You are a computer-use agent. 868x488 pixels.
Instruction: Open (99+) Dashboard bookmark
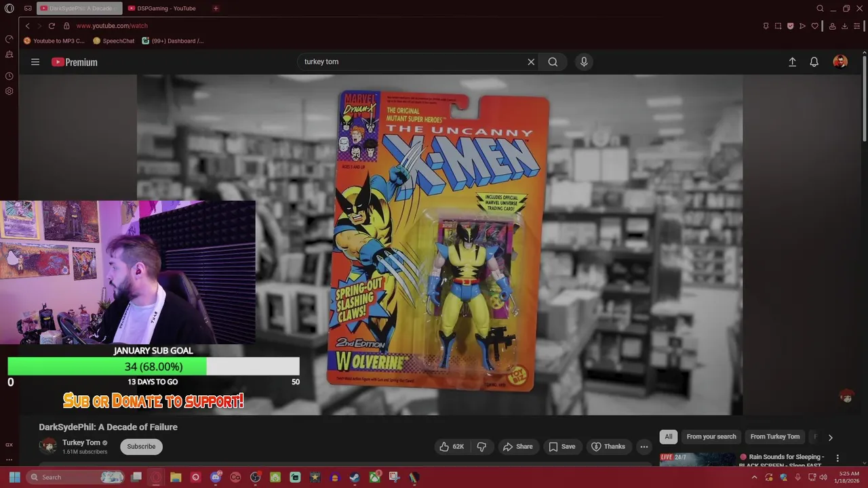(173, 41)
